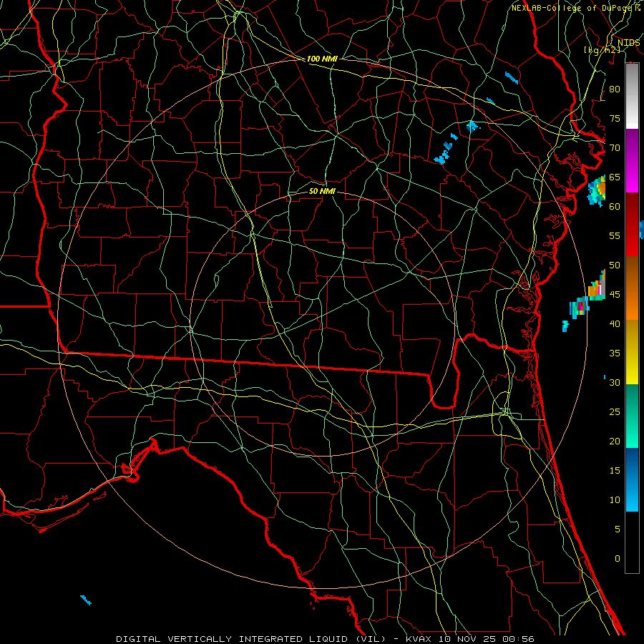Click the KVAX station ID in the caption
Image resolution: width=644 pixels, height=644 pixels.
(x=419, y=639)
